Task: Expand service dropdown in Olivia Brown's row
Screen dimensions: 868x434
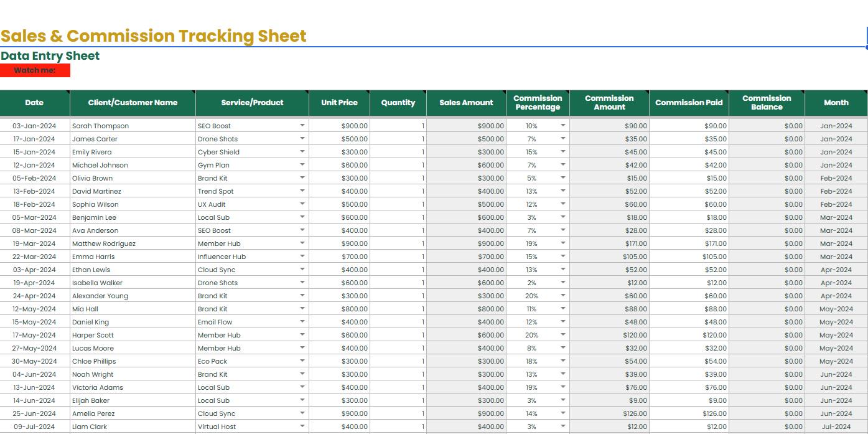Action: click(302, 178)
